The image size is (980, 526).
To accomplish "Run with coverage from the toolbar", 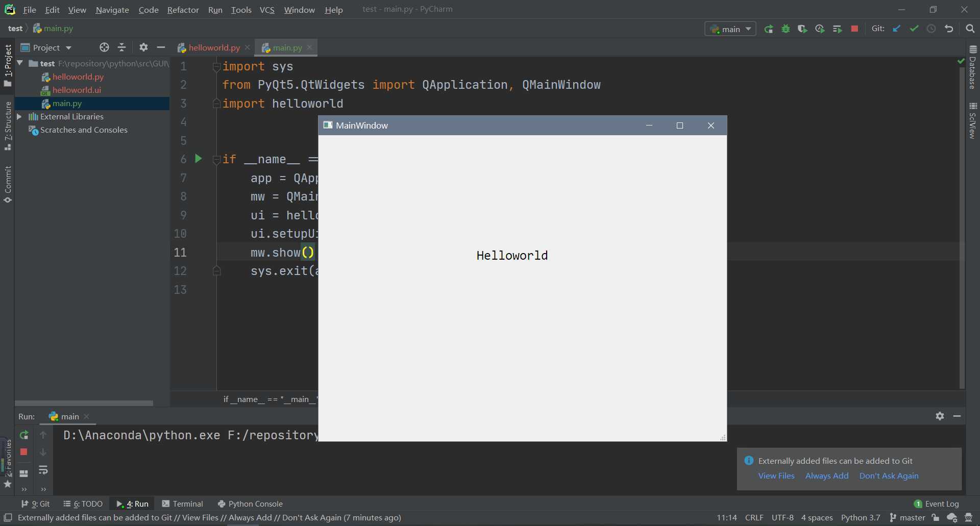I will 803,29.
